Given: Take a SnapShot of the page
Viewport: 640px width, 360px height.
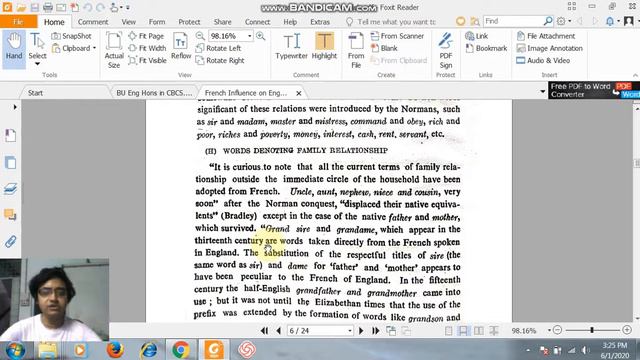Looking at the screenshot, I should pyautogui.click(x=71, y=36).
